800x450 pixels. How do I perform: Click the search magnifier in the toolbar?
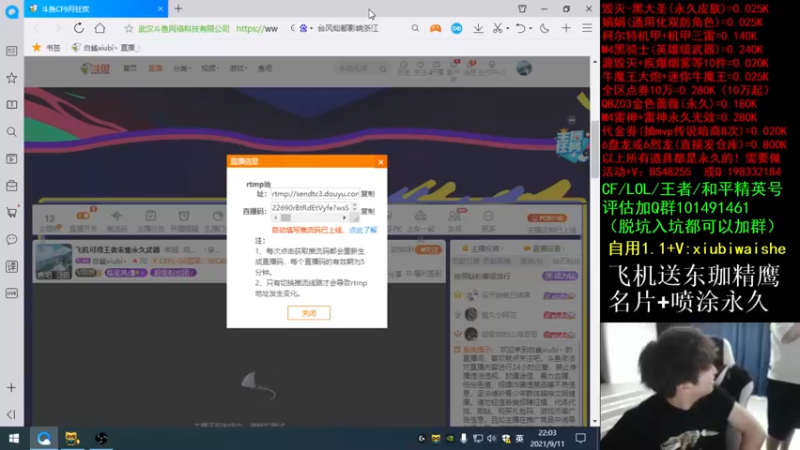pos(415,29)
